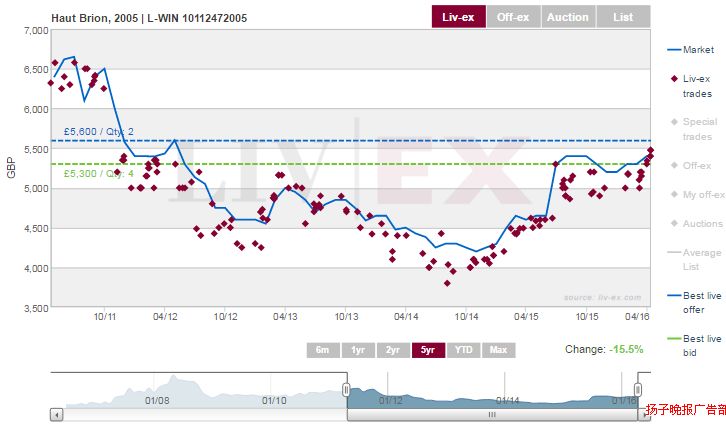Click the 3,500 y-axis label
This screenshot has height=426, width=726.
[36, 308]
